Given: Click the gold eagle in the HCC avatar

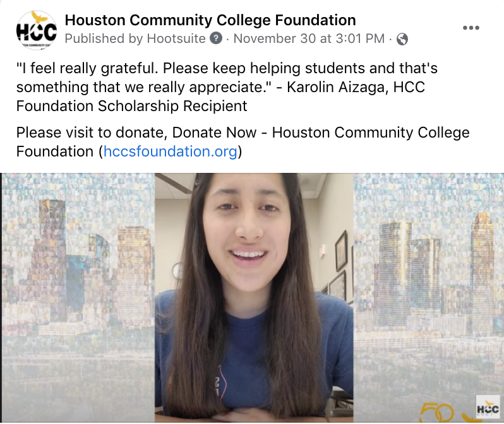Looking at the screenshot, I should point(40,17).
